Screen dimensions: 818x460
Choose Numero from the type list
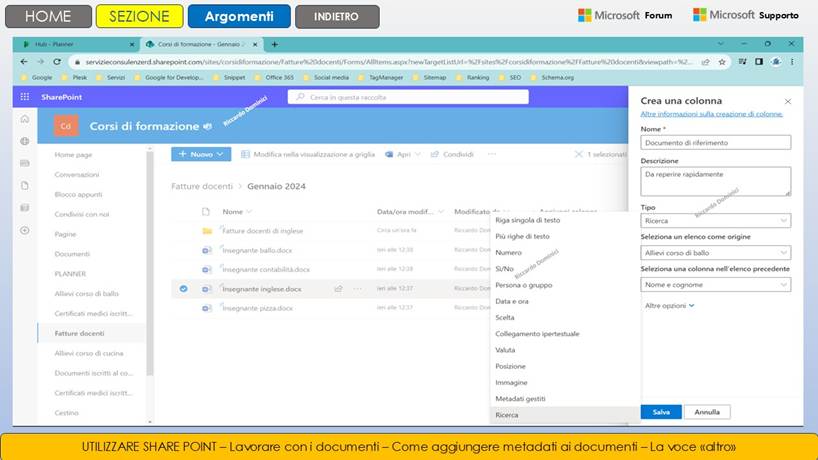(508, 252)
